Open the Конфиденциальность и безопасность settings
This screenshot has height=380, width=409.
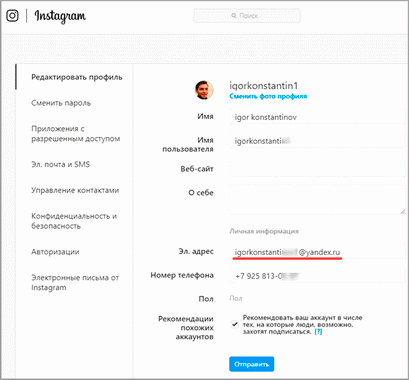click(x=74, y=221)
